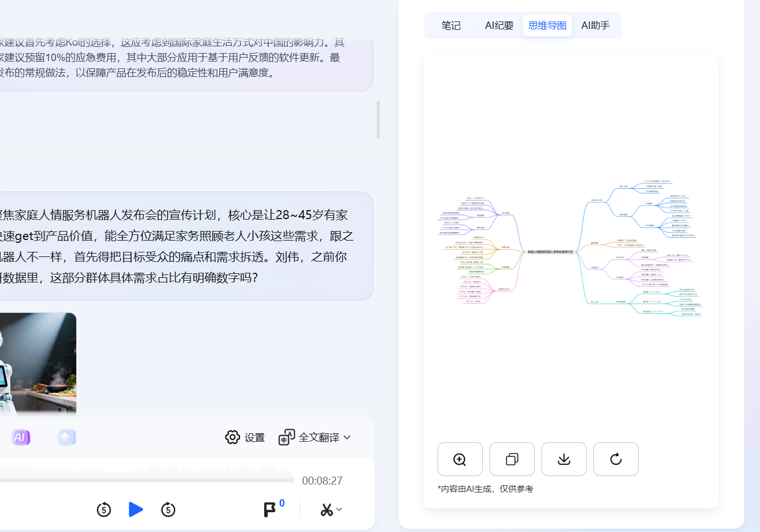The image size is (760, 532).
Task: Add a flag marker to the recording
Action: tap(270, 509)
